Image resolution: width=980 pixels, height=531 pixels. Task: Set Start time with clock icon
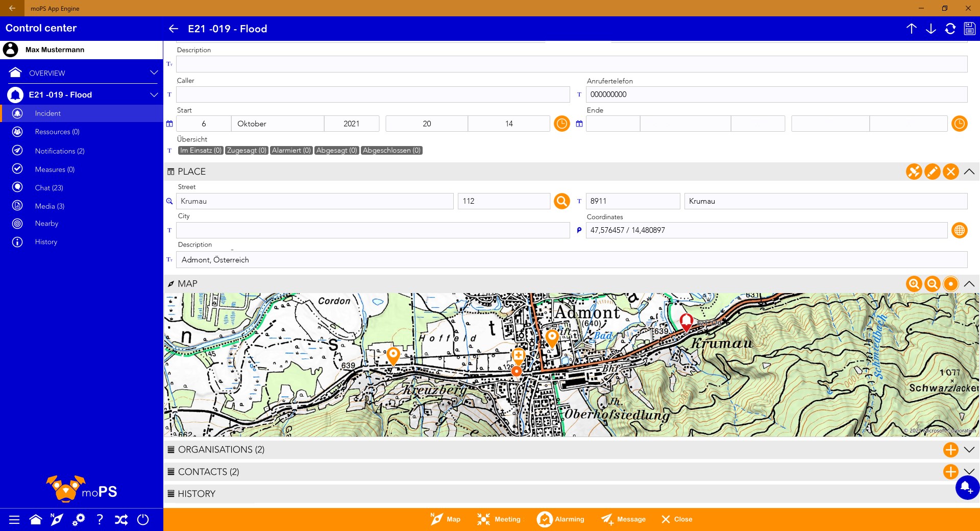pos(562,124)
